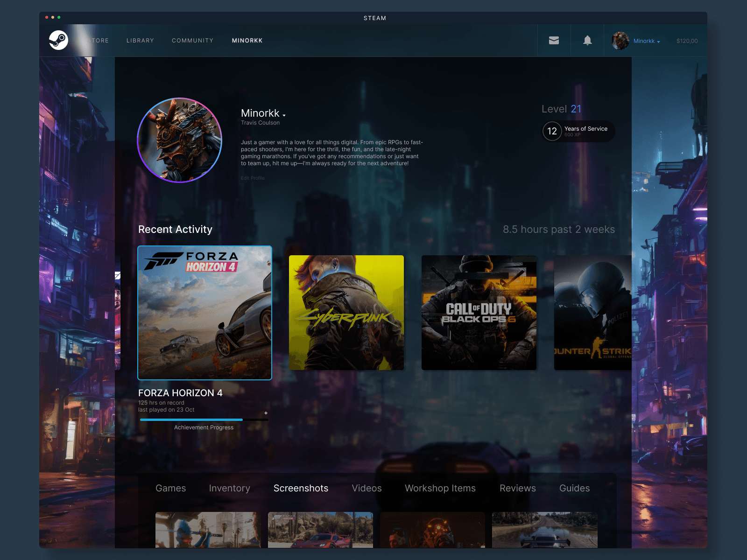Click the 'Recent Activity' heading
747x560 pixels.
point(175,230)
